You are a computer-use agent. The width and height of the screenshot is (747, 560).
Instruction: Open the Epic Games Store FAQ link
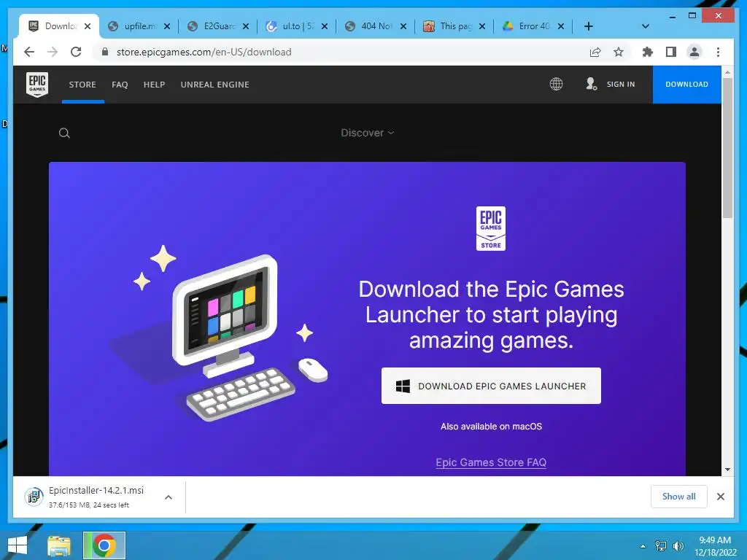pos(491,462)
